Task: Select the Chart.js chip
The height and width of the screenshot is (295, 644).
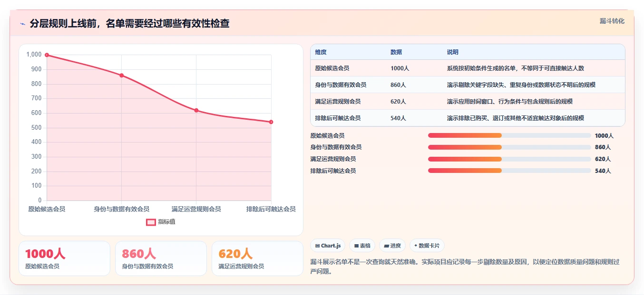Action: 328,246
